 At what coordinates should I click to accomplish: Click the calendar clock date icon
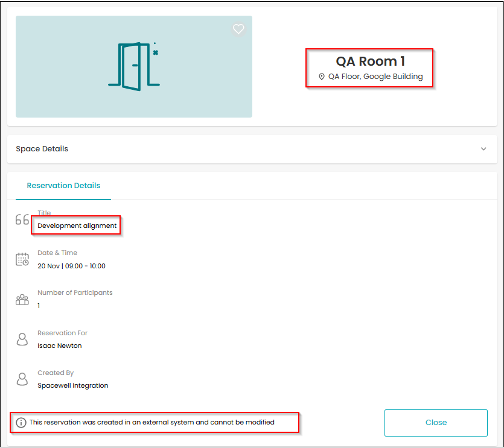22,259
